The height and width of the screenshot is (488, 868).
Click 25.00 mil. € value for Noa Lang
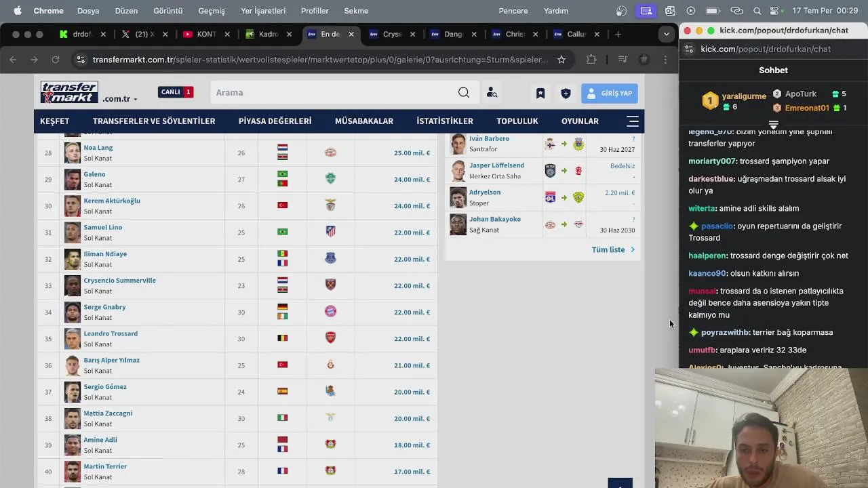pyautogui.click(x=412, y=153)
